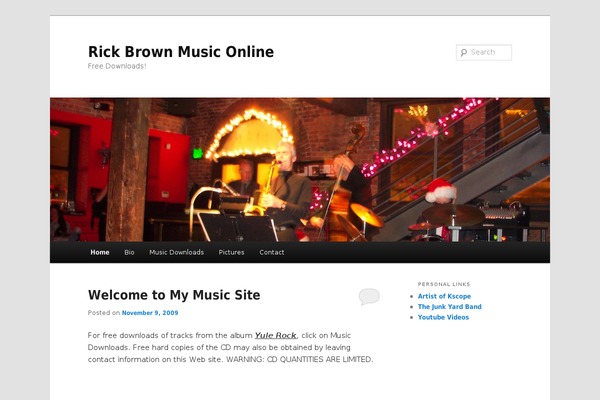
Task: Follow the Yule Rock album link
Action: [276, 335]
